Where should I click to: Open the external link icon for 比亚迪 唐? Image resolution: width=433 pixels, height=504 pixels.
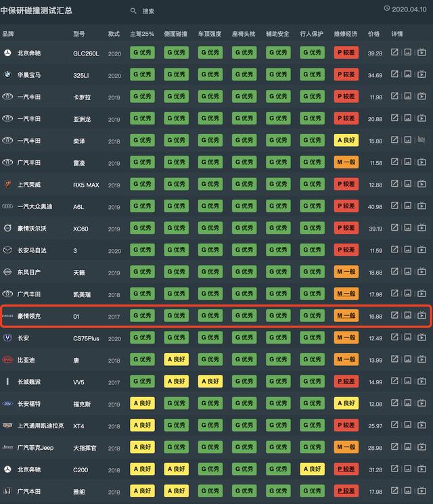(394, 359)
